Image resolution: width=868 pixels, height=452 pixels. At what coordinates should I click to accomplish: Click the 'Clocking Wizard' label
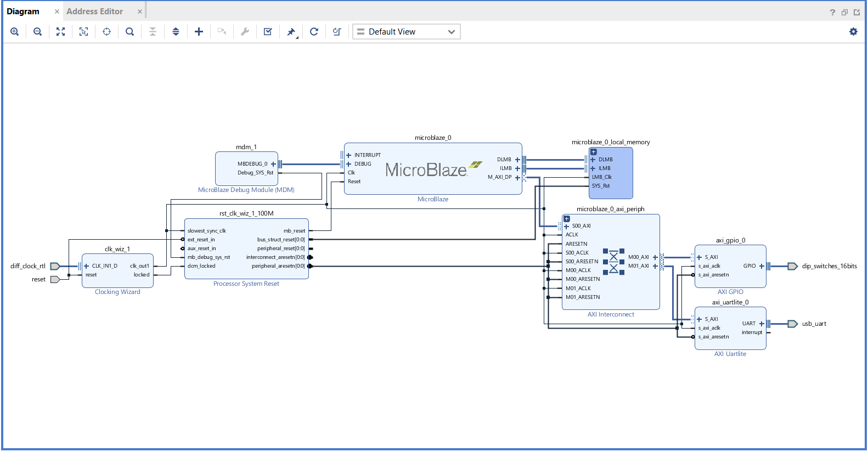click(x=117, y=292)
